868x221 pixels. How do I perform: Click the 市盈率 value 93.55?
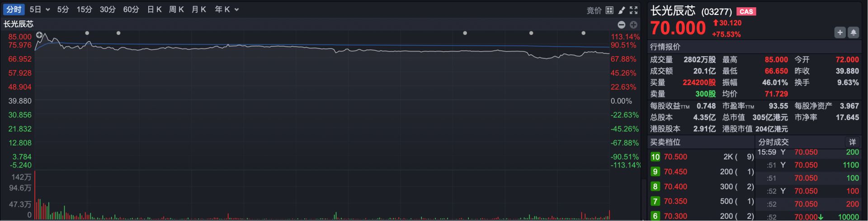click(778, 106)
